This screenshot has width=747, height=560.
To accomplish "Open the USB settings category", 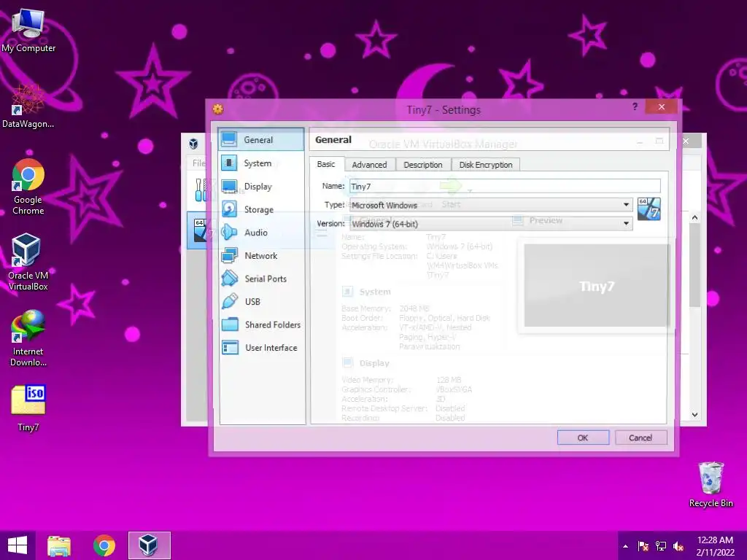I will click(x=260, y=301).
